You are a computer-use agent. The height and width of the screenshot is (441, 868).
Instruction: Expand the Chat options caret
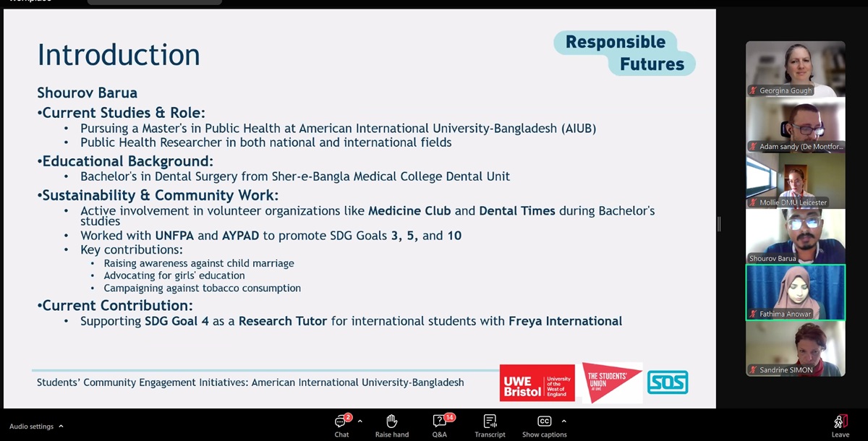point(359,421)
